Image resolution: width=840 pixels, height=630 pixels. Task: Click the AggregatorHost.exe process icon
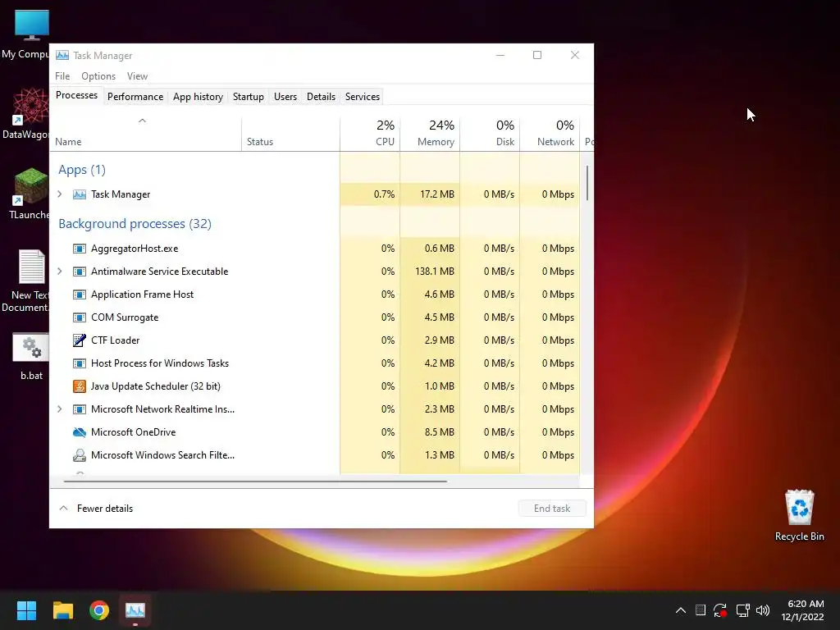pos(80,249)
